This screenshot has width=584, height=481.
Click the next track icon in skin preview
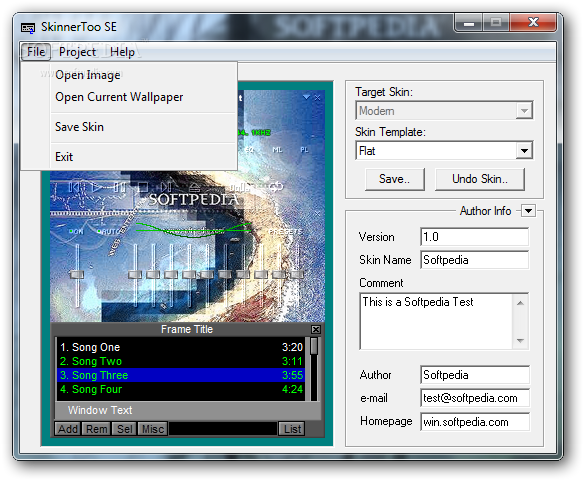166,187
